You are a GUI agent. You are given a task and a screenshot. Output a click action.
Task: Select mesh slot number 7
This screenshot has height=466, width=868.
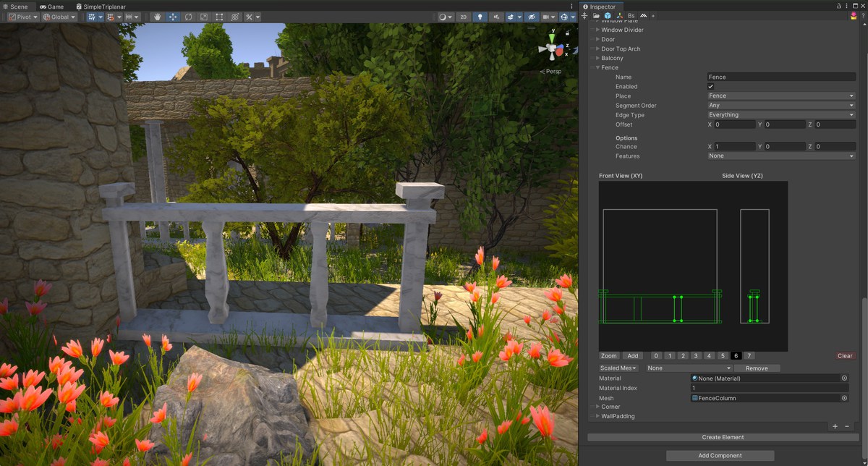point(749,356)
